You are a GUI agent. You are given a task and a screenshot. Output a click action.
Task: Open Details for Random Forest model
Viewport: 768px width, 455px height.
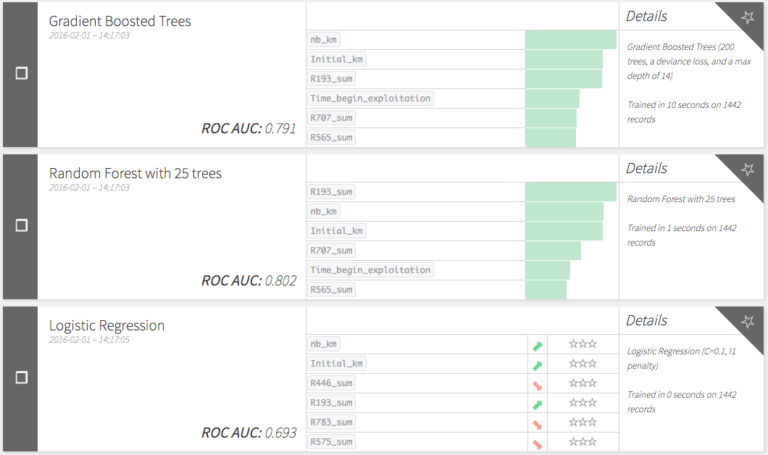click(647, 168)
